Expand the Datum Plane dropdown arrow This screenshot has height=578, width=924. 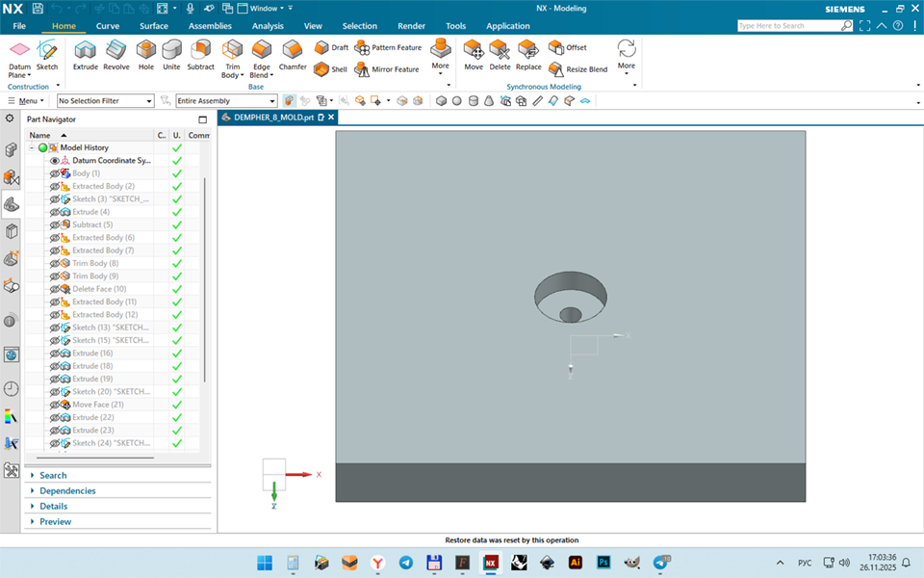[x=29, y=75]
